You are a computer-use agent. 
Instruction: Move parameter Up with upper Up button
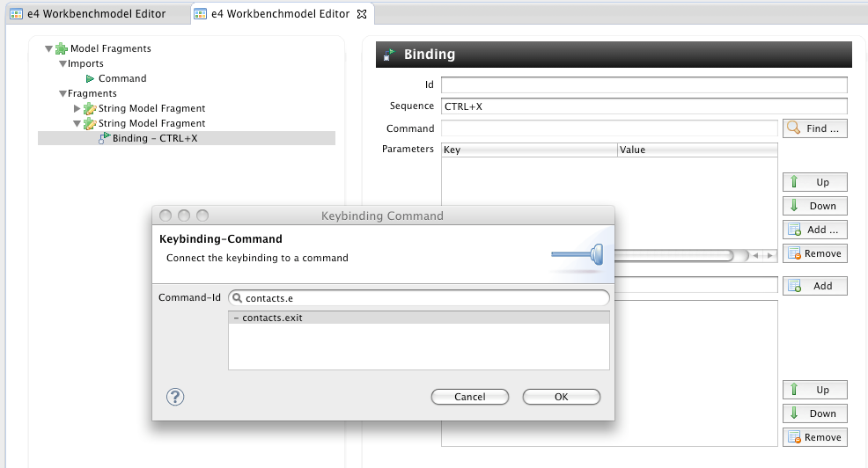(815, 182)
